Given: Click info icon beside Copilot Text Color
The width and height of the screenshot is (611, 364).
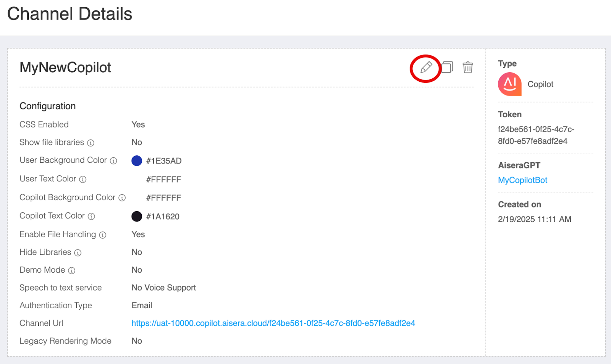Looking at the screenshot, I should click(91, 216).
